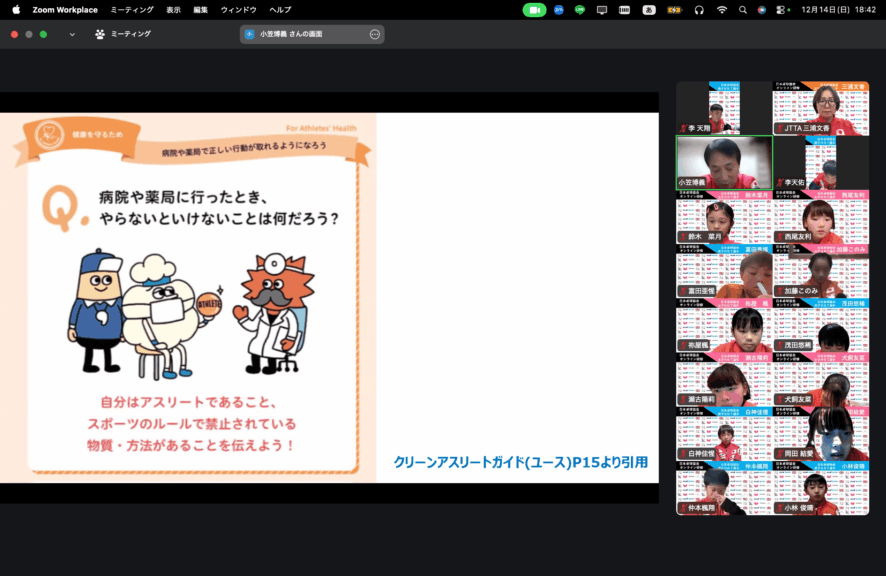886x576 pixels.
Task: Open the 表示 menu
Action: click(173, 10)
